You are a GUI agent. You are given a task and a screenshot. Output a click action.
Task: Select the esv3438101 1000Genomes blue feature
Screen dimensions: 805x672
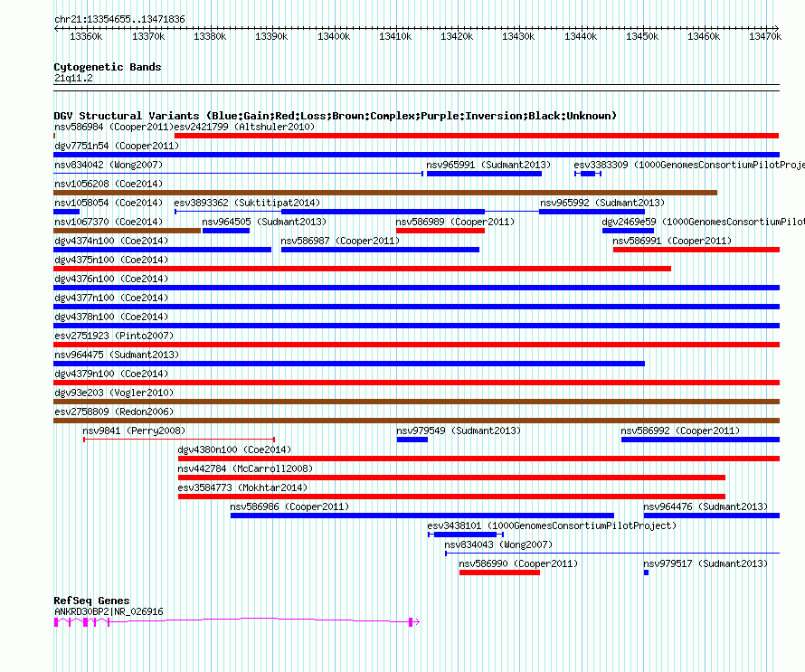(x=466, y=535)
